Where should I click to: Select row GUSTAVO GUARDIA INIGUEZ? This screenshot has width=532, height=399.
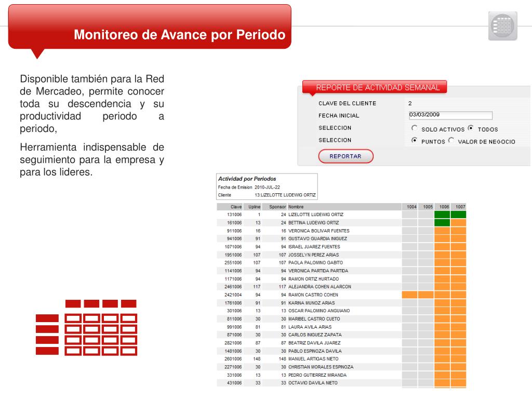[341, 238]
